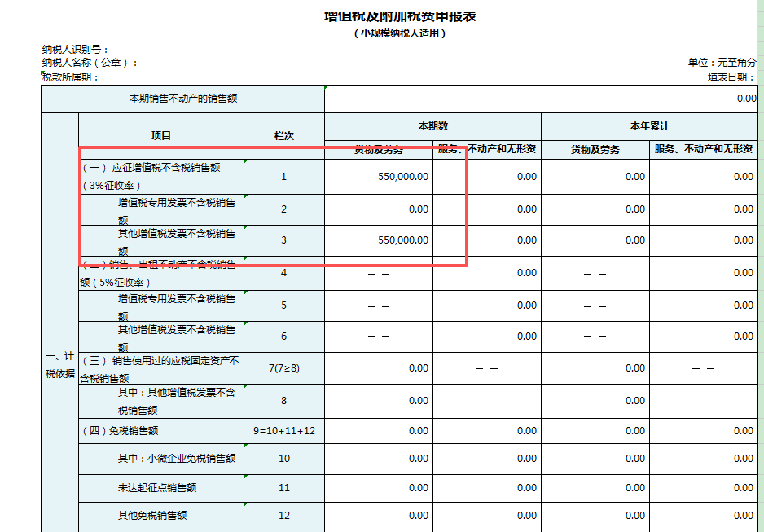Select row 10 small-enterprise exempt sales goods cell
Screen dimensions: 764x532
coord(379,459)
